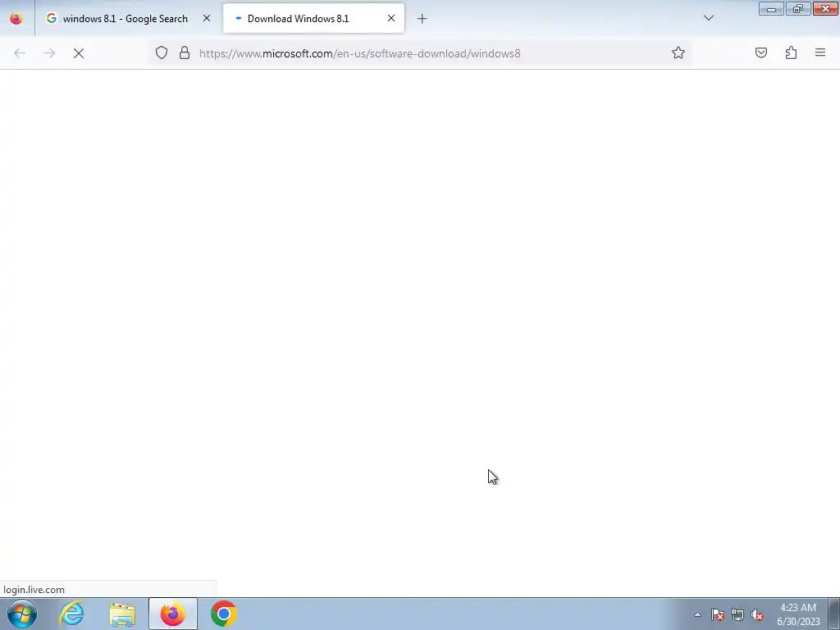This screenshot has width=840, height=630.
Task: View site security padlock details
Action: click(x=185, y=53)
